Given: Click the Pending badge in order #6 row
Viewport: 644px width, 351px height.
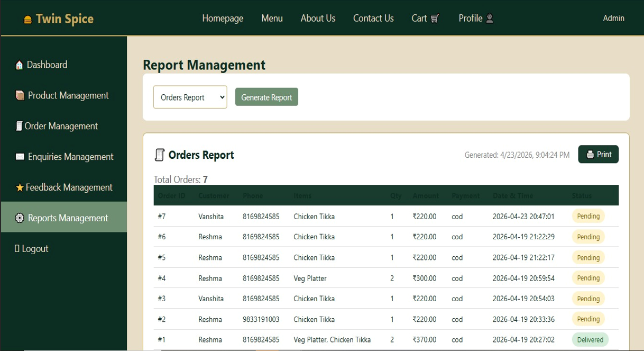Looking at the screenshot, I should pos(588,237).
